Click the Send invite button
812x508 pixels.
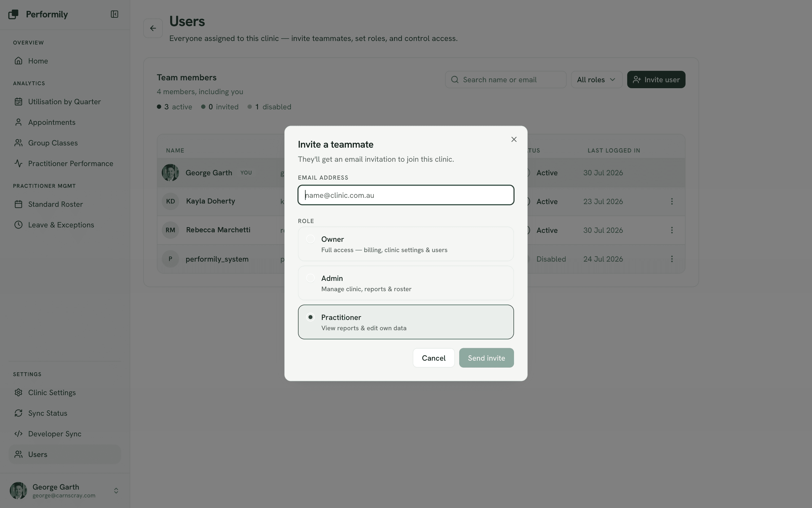point(486,358)
